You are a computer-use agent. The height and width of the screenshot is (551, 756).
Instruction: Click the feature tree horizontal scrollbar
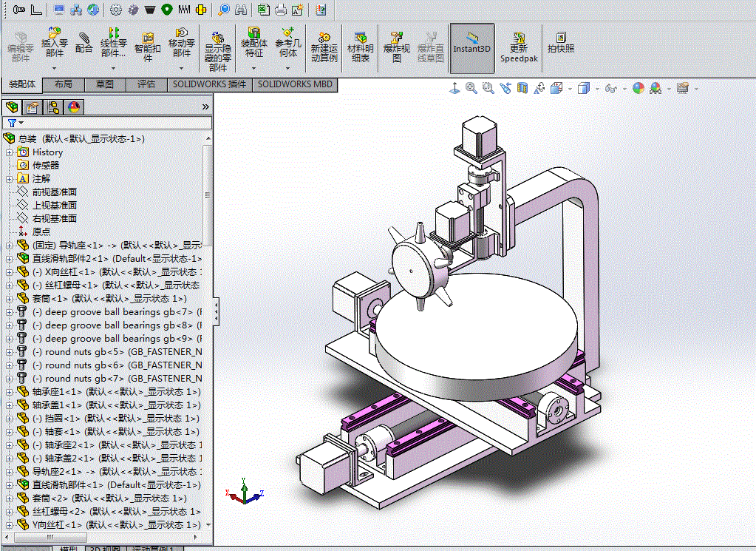(x=50, y=537)
